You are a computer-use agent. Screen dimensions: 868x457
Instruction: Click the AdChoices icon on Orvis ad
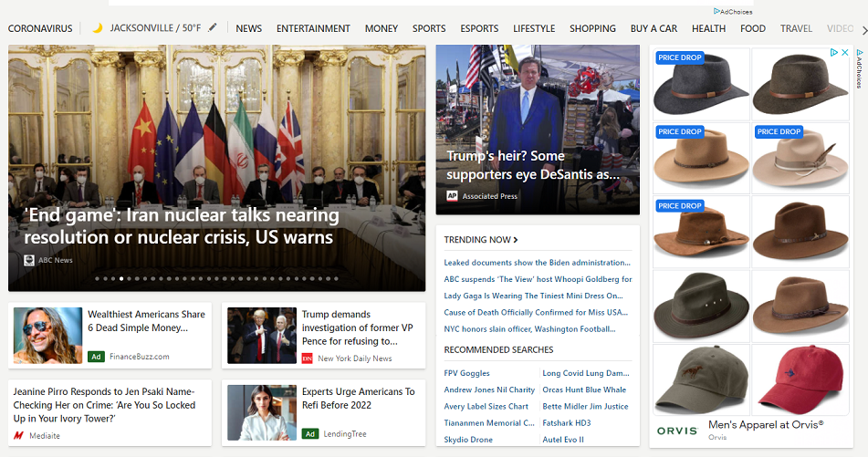click(834, 53)
